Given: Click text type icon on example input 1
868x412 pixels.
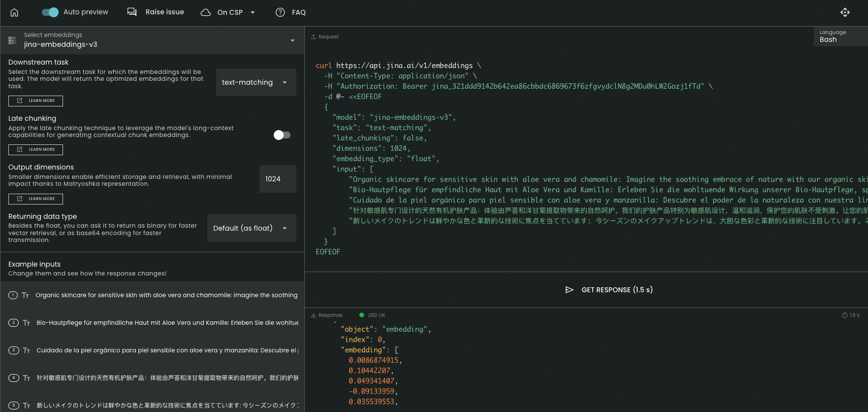Looking at the screenshot, I should [x=26, y=295].
